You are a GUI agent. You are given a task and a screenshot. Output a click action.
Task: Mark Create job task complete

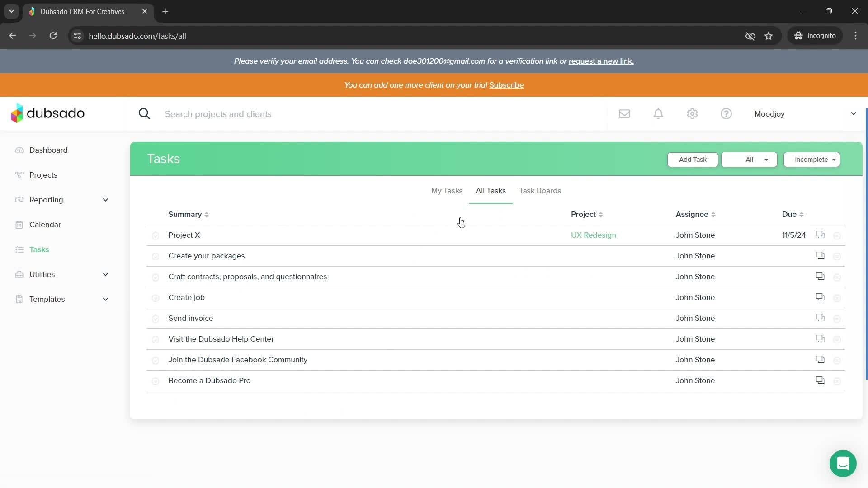click(156, 298)
